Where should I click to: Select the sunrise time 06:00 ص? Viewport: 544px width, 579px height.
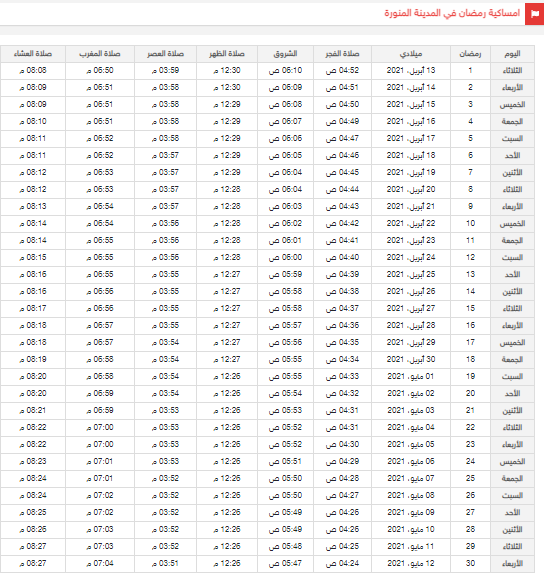[x=285, y=258]
